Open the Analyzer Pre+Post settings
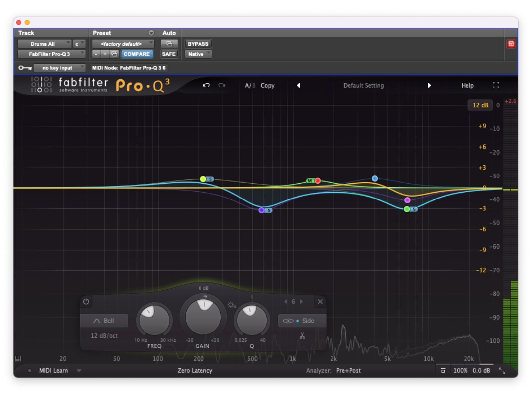532x399 pixels. pyautogui.click(x=348, y=370)
